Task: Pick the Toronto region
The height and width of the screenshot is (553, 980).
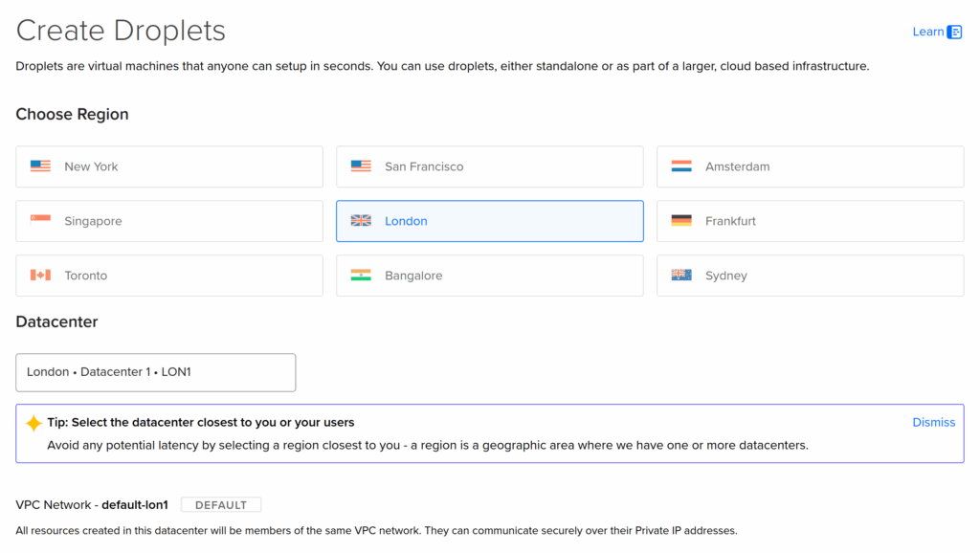Action: coord(169,276)
